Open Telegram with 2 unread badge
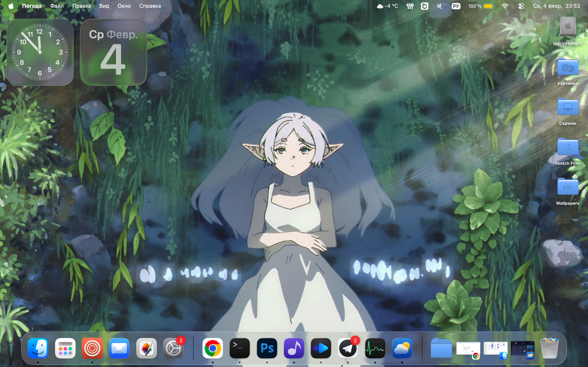The width and height of the screenshot is (588, 367). click(348, 348)
